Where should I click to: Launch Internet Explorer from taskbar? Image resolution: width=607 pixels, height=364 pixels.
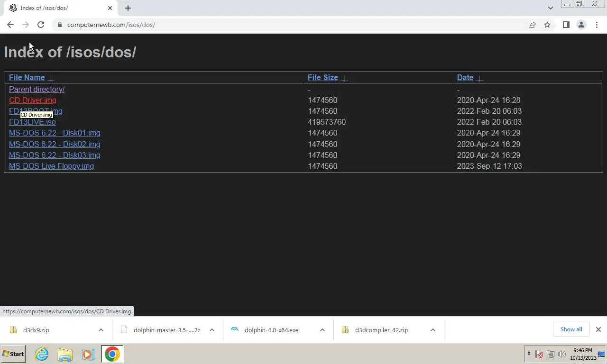click(42, 354)
